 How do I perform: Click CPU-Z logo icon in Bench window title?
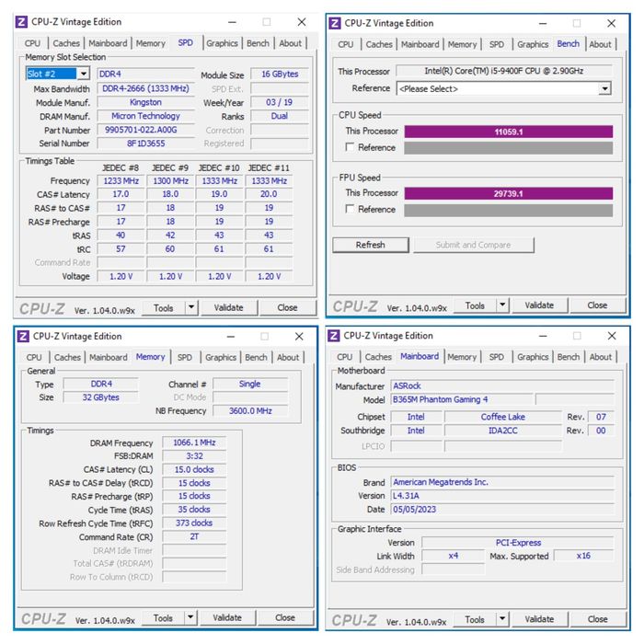point(335,23)
